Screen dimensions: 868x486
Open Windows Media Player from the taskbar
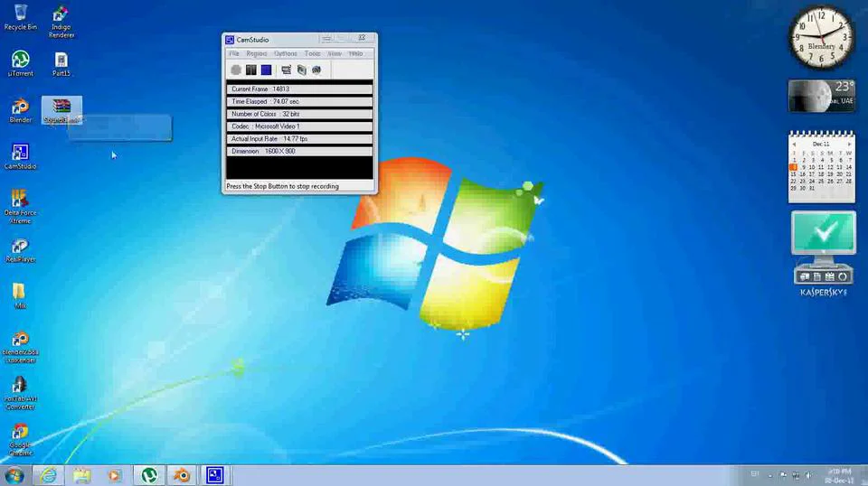(x=115, y=475)
